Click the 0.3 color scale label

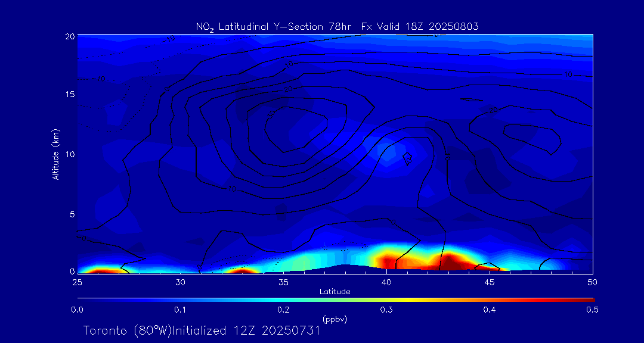click(x=386, y=310)
